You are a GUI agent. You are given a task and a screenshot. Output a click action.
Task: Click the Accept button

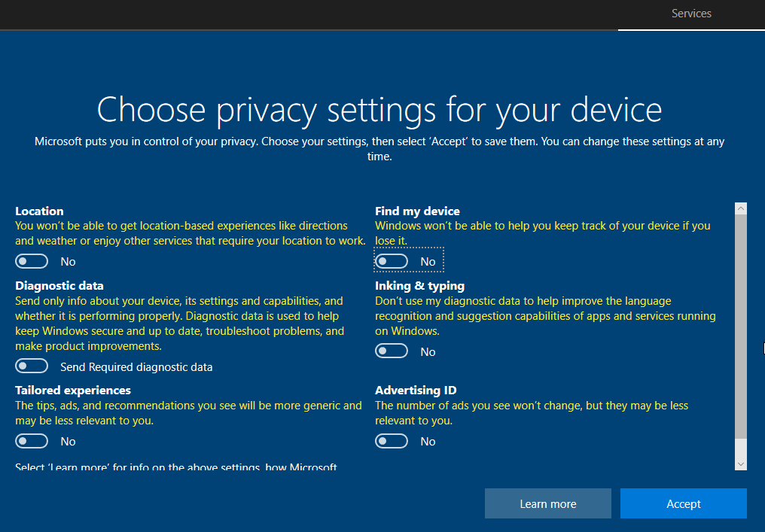click(684, 503)
